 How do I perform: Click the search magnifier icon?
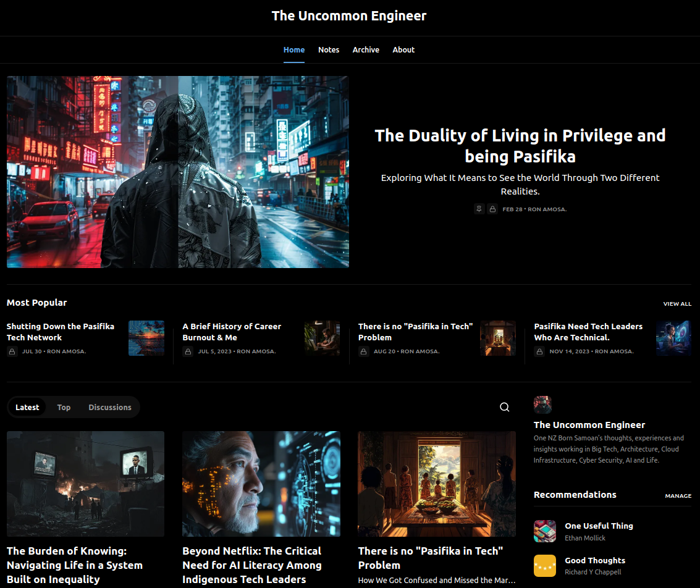[x=505, y=407]
